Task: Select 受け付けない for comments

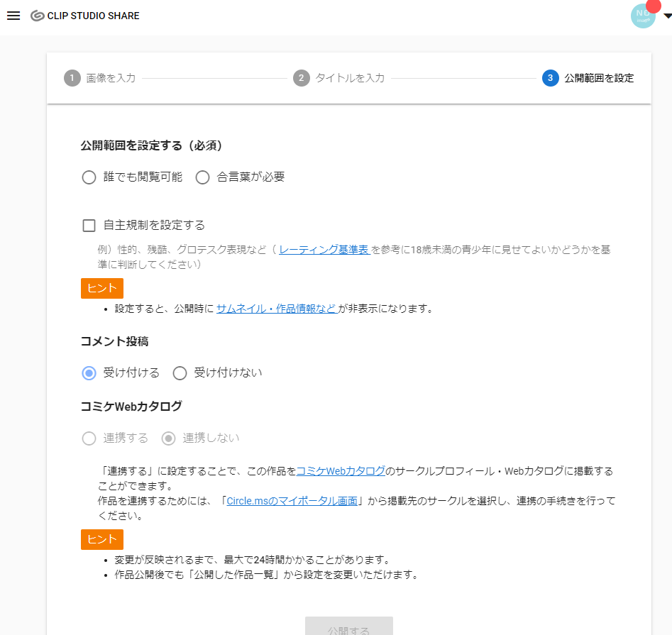Action: pos(180,373)
